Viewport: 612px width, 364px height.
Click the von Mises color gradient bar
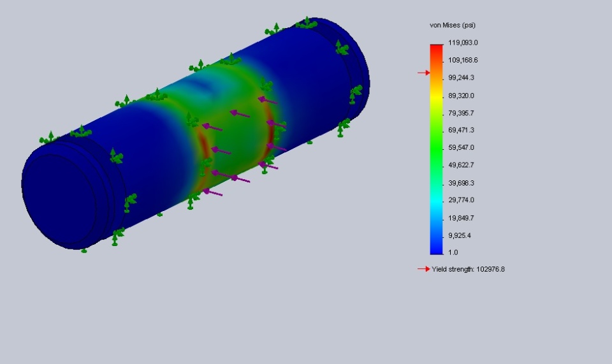pos(437,149)
